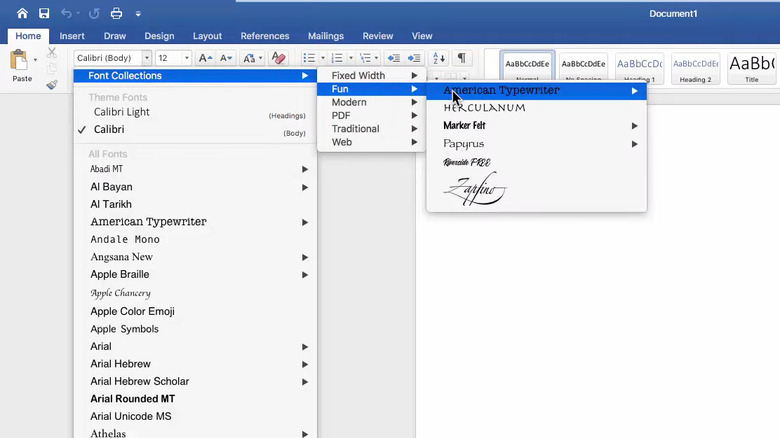Click the Sort A-Z icon
The width and height of the screenshot is (780, 438).
pyautogui.click(x=438, y=59)
